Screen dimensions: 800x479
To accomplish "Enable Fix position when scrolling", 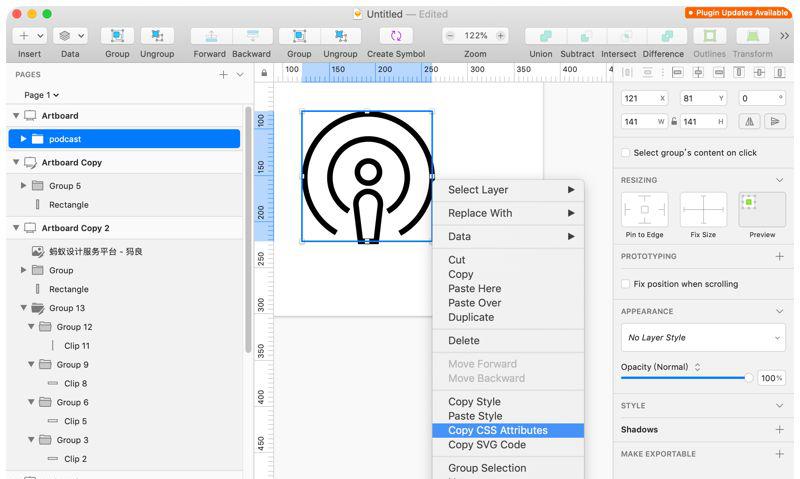I will [x=626, y=284].
